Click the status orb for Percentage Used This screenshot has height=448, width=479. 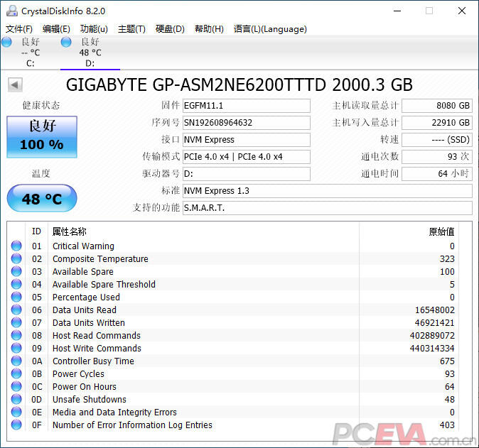pos(16,297)
